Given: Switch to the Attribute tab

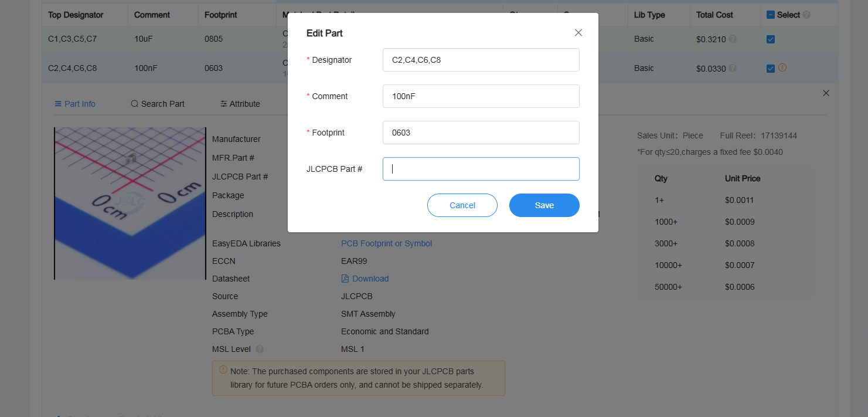Looking at the screenshot, I should pyautogui.click(x=240, y=104).
